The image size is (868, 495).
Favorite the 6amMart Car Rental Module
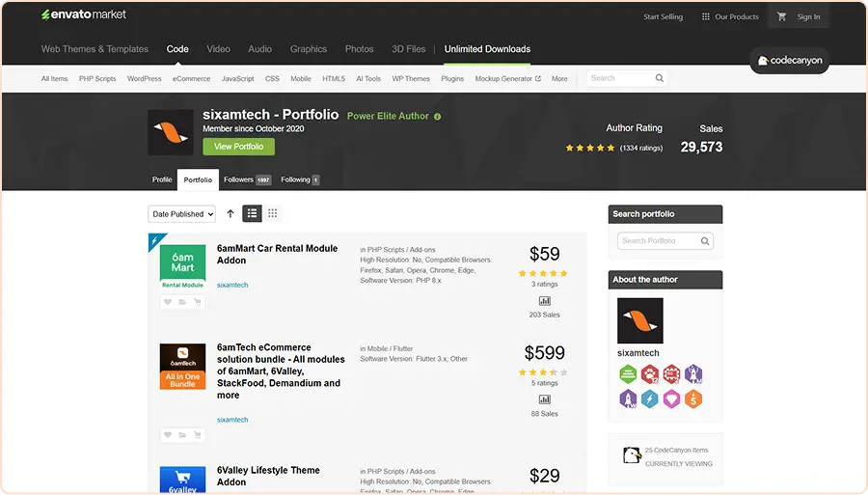168,302
